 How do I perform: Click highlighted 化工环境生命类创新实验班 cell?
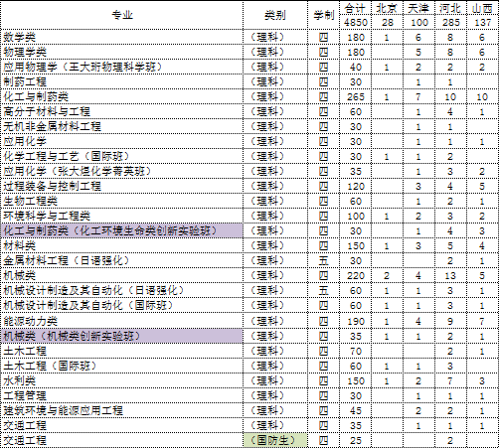[x=122, y=230]
